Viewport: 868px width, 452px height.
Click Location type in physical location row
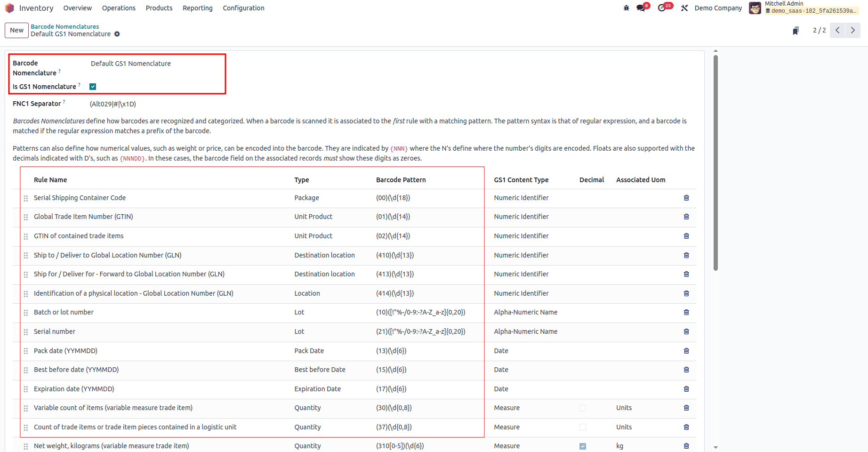(307, 293)
